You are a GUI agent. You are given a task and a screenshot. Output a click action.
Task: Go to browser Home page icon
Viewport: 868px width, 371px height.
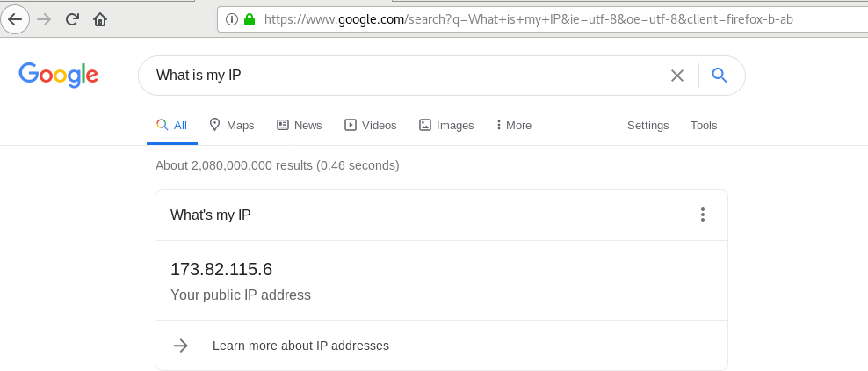click(100, 18)
